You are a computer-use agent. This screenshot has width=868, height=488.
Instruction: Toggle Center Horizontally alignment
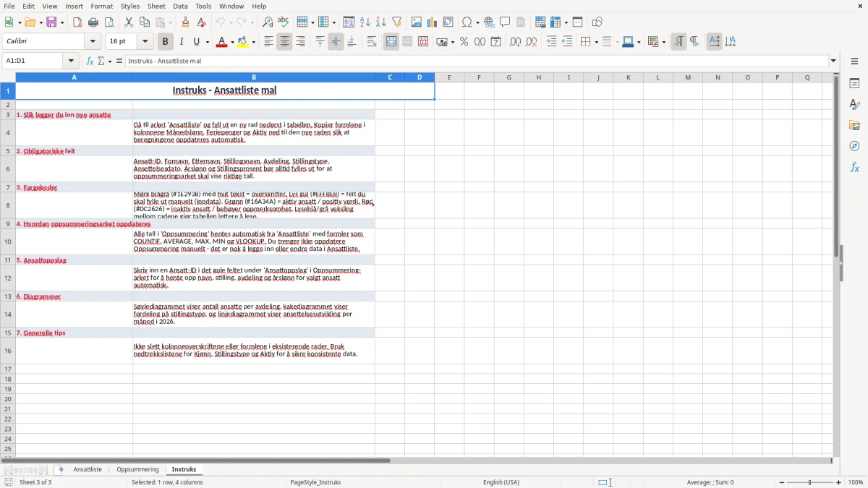coord(285,42)
